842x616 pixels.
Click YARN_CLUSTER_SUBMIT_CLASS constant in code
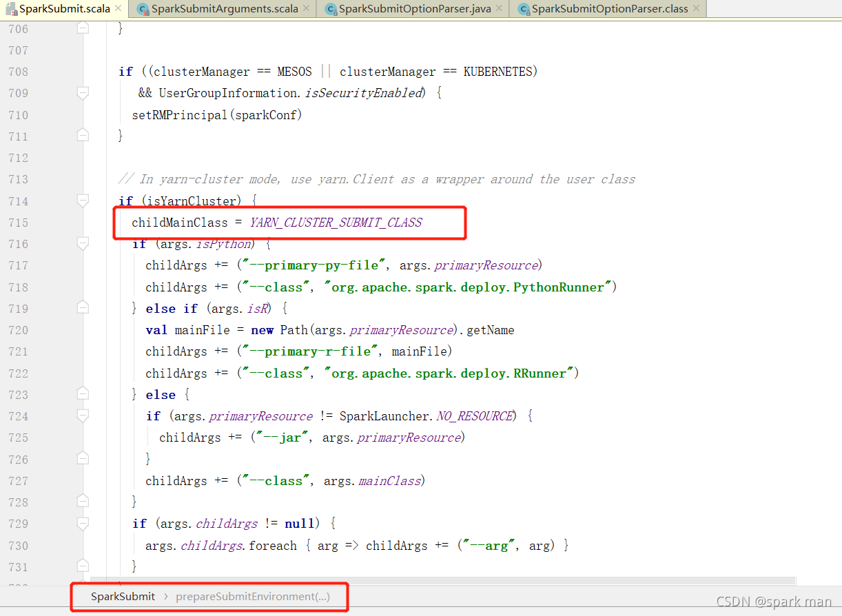(x=336, y=223)
